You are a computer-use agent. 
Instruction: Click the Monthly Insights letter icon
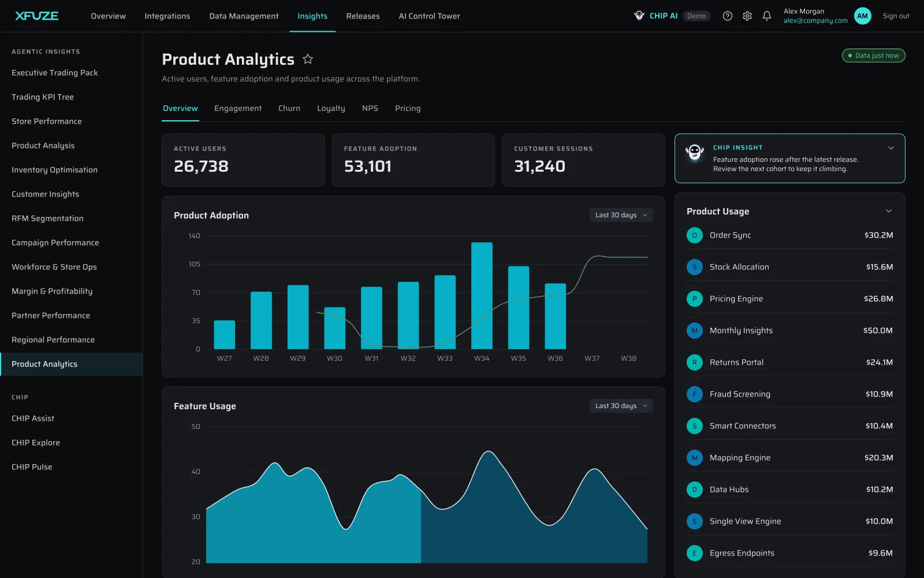694,331
